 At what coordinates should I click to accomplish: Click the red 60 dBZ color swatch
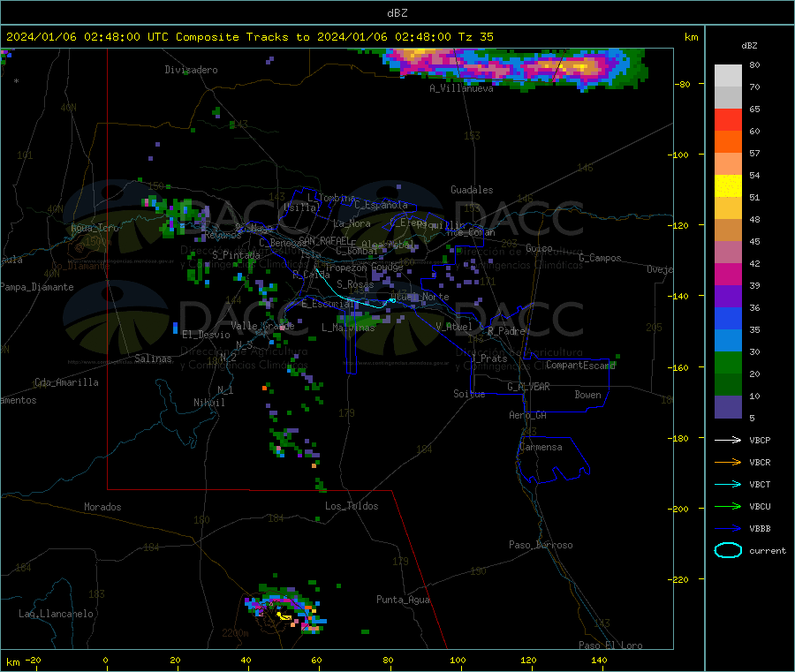pyautogui.click(x=728, y=119)
